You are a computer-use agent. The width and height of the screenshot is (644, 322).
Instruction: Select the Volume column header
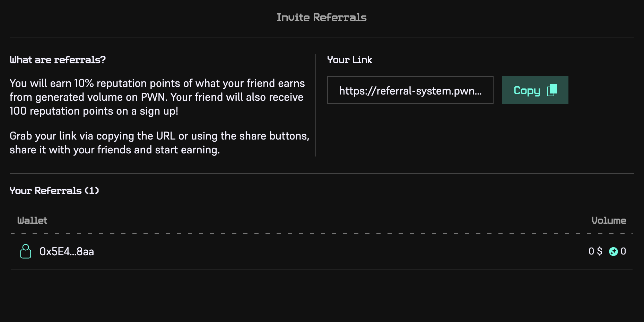pyautogui.click(x=608, y=221)
